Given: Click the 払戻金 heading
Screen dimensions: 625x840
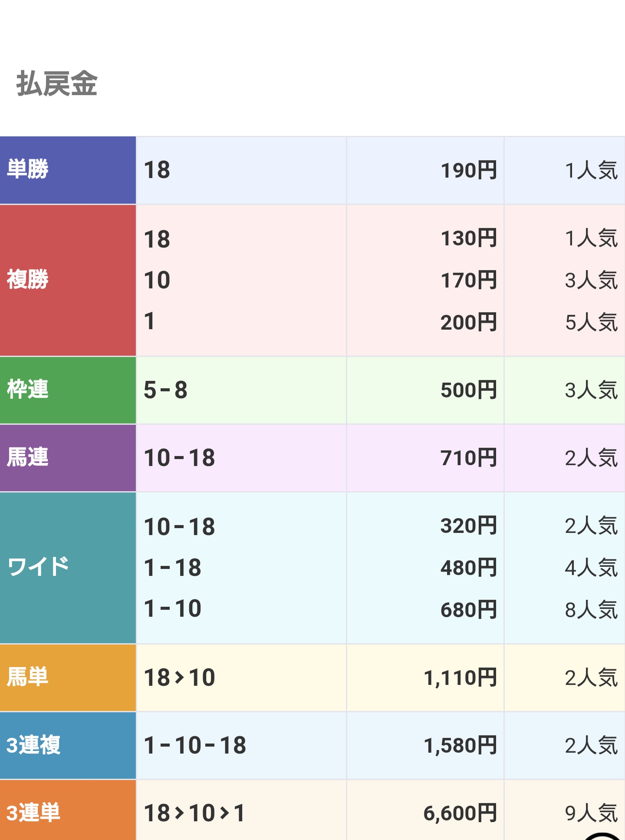Looking at the screenshot, I should (57, 83).
